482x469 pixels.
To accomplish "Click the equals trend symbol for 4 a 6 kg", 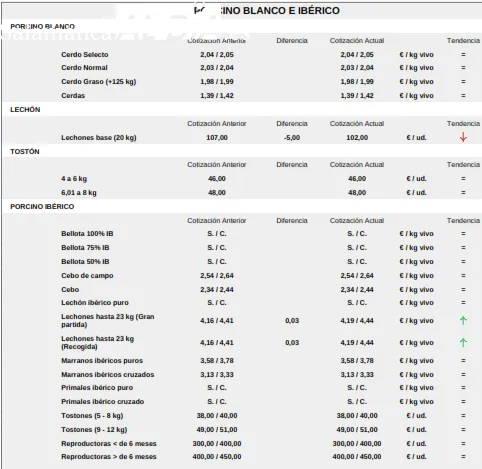I will click(x=463, y=179).
